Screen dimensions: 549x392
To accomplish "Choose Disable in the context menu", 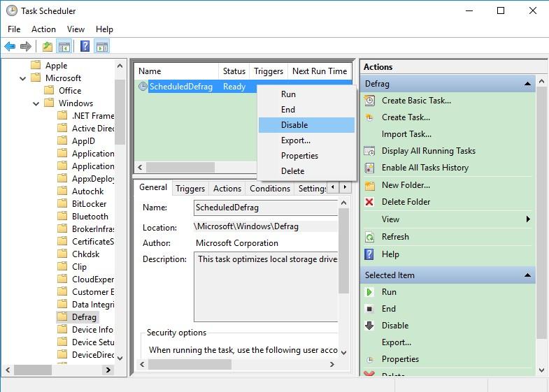I will click(306, 125).
